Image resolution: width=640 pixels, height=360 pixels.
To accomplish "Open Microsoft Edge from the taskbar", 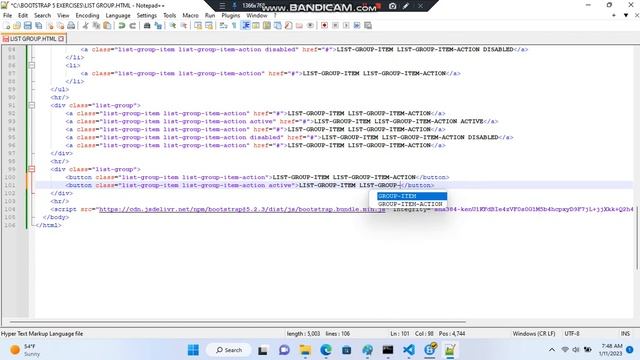I will point(326,350).
